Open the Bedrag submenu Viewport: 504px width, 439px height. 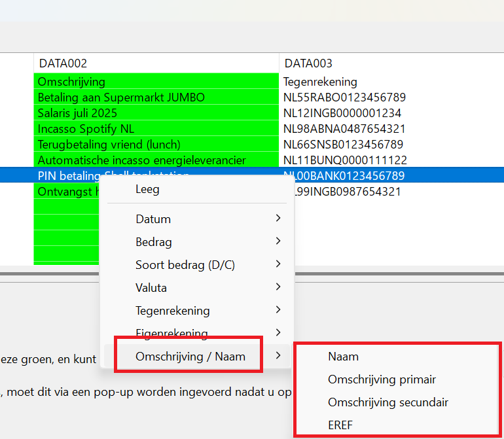pyautogui.click(x=197, y=241)
